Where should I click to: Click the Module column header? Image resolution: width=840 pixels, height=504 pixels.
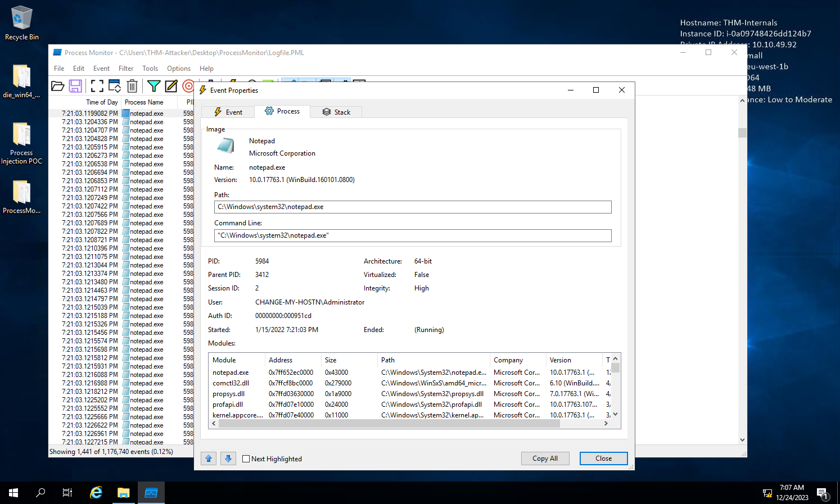237,360
